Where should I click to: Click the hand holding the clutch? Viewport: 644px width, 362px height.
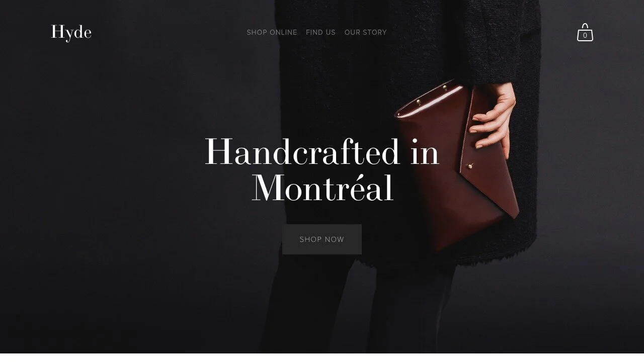click(493, 118)
